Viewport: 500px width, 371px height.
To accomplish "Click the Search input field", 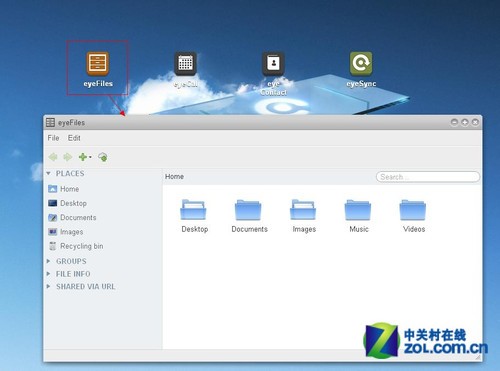I will tap(428, 177).
